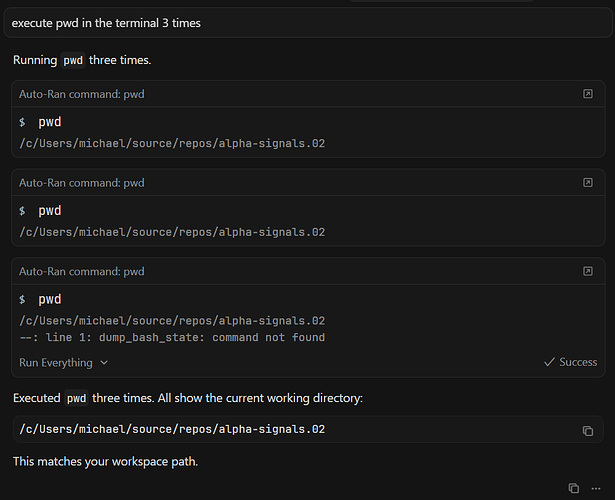Open the first pwd command block in terminal
The width and height of the screenshot is (615, 500).
(x=587, y=94)
